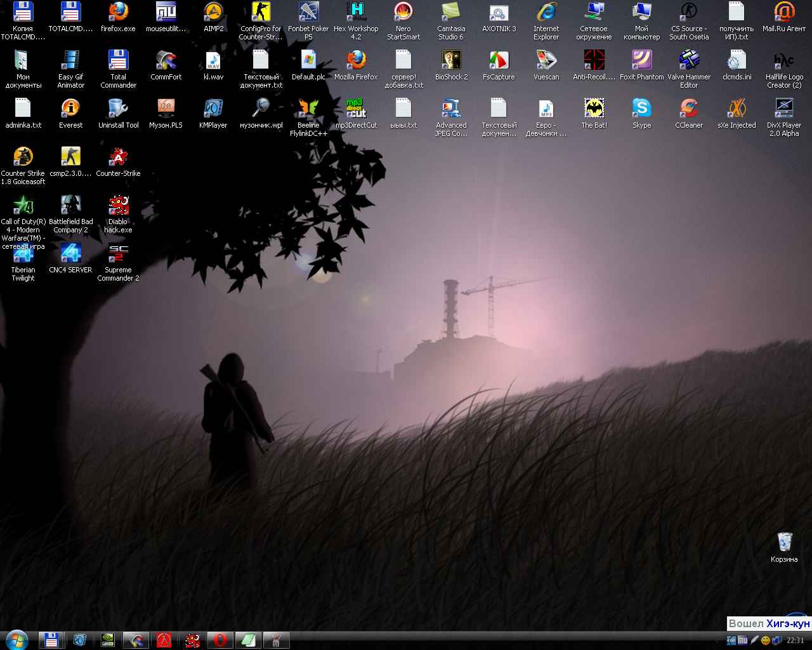Open the Anti-Recoil icon
Viewport: 812px width, 650px height.
pyautogui.click(x=594, y=65)
